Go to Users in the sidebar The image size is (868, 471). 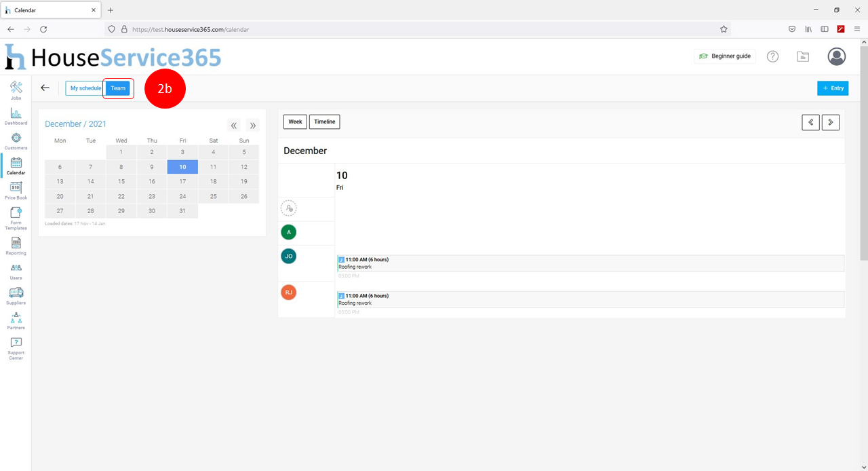[x=16, y=271]
